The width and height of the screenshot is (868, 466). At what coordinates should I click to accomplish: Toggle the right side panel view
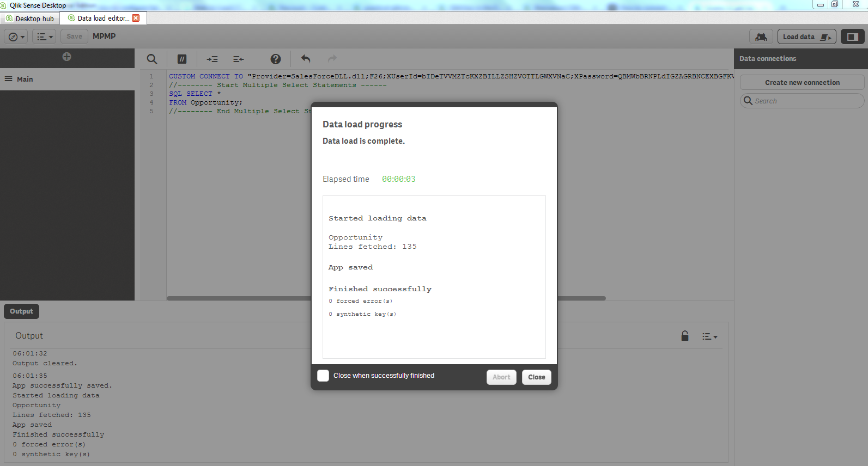click(853, 37)
